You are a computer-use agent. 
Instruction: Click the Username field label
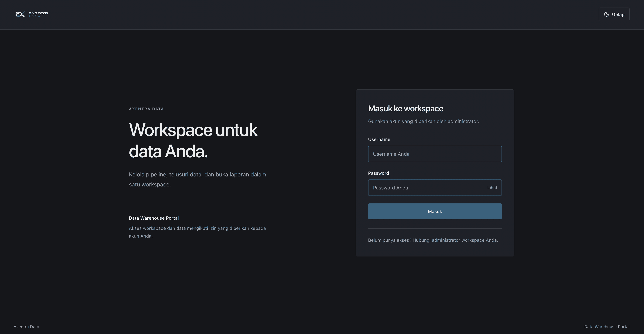[379, 139]
